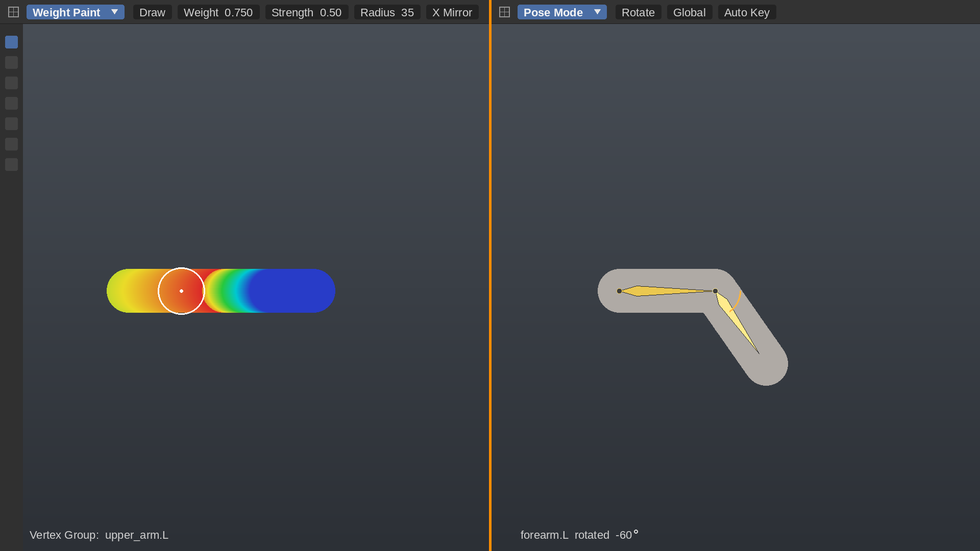Open the Global orientation selector

point(689,12)
